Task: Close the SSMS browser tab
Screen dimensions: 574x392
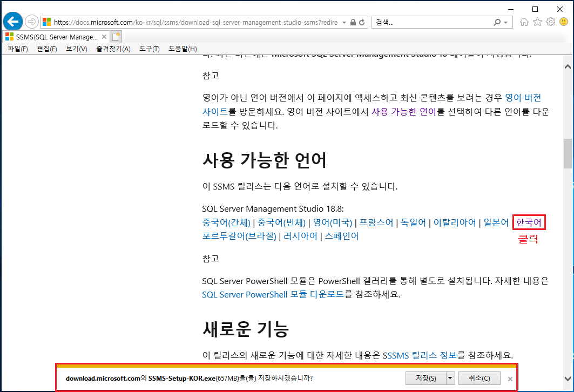Action: coord(104,37)
